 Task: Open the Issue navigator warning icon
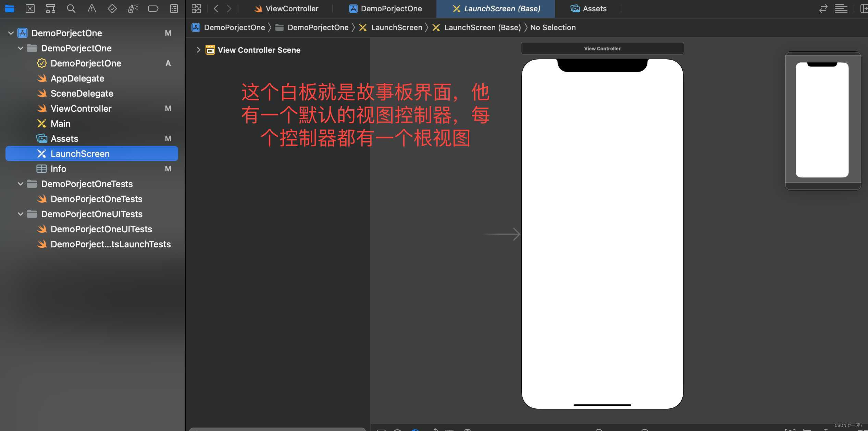pyautogui.click(x=92, y=9)
